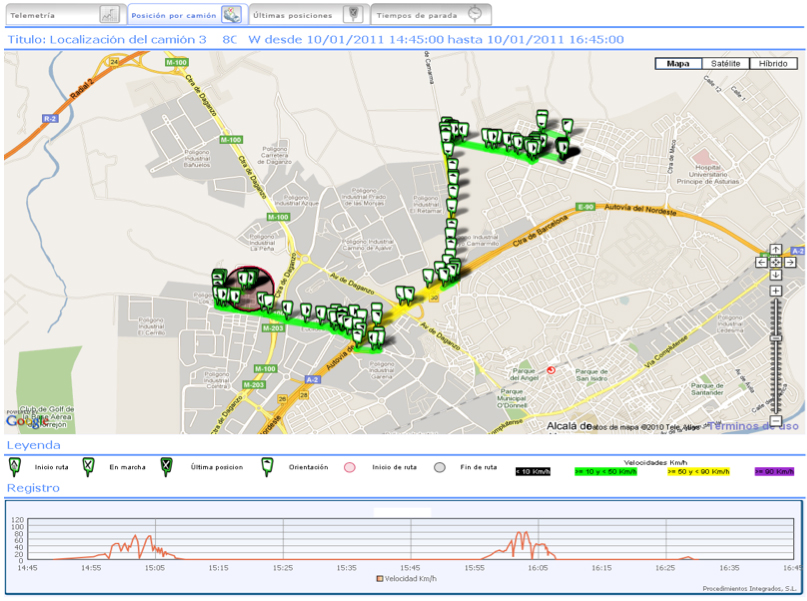The height and width of the screenshot is (601, 807).
Task: Switch map to Híbrido view
Action: pos(773,64)
